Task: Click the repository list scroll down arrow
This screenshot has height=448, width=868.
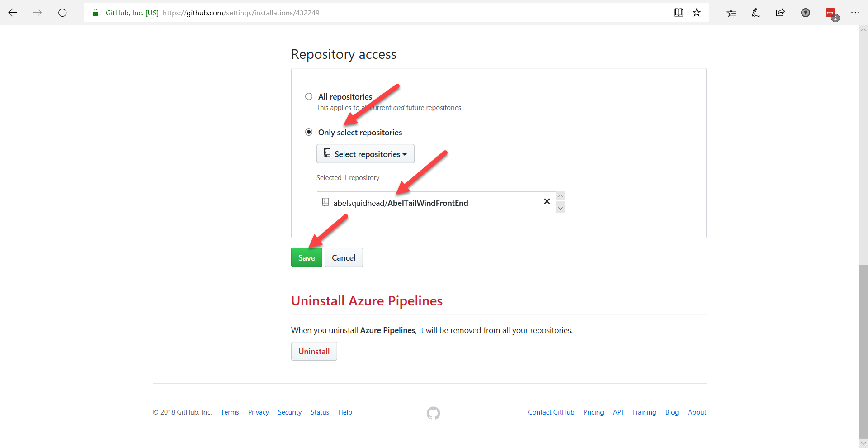Action: coord(561,208)
